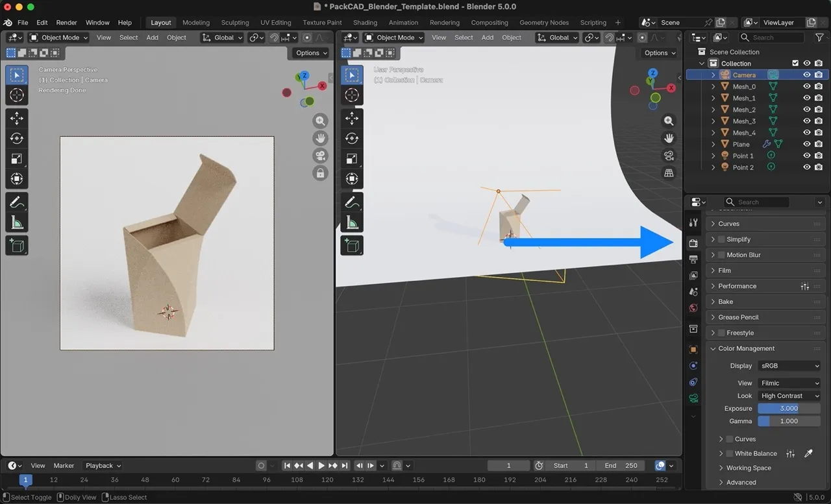Expand the Performance panel
This screenshot has height=504, width=831.
tap(737, 286)
